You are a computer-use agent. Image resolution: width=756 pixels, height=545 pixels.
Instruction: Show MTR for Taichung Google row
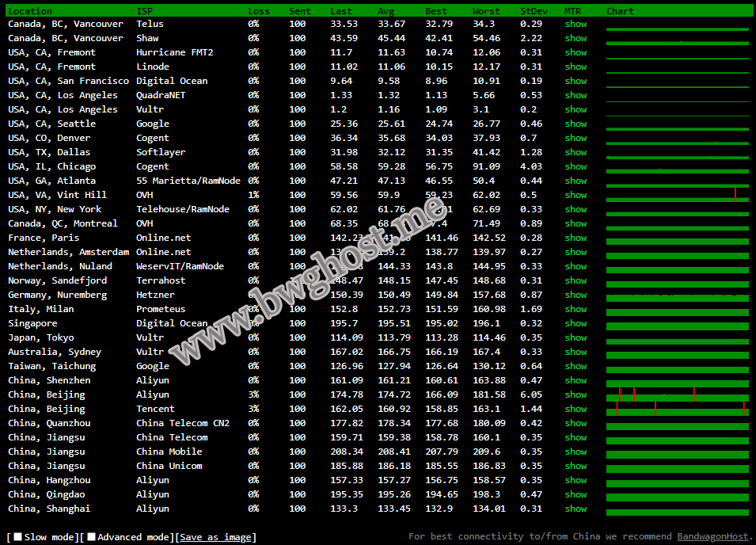pyautogui.click(x=576, y=366)
